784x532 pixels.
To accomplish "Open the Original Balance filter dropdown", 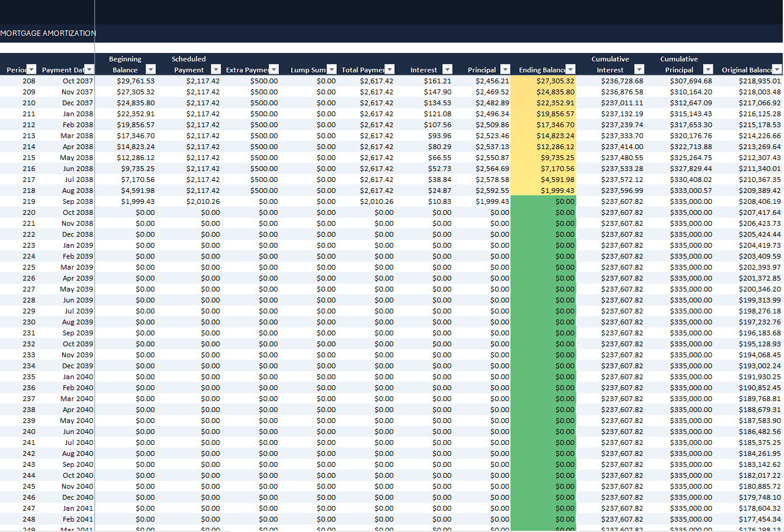I will (777, 69).
